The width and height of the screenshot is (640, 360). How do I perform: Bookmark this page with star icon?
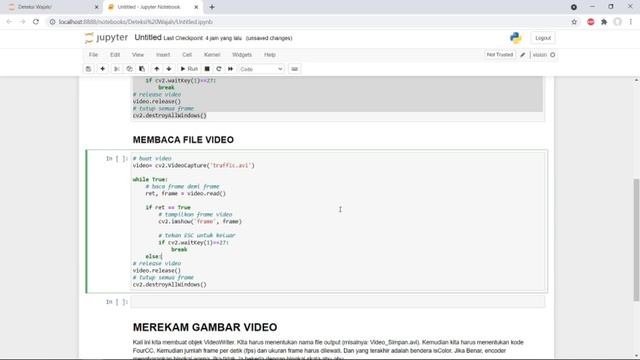[x=574, y=22]
